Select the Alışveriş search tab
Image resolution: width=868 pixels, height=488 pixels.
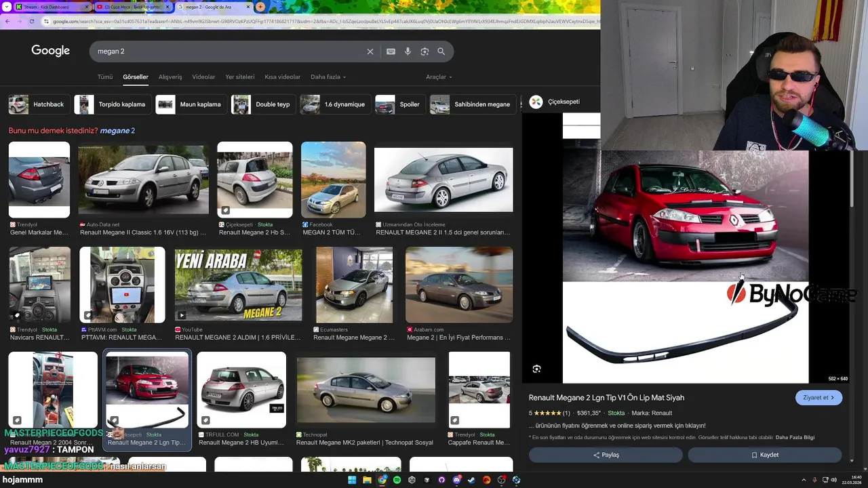click(170, 77)
